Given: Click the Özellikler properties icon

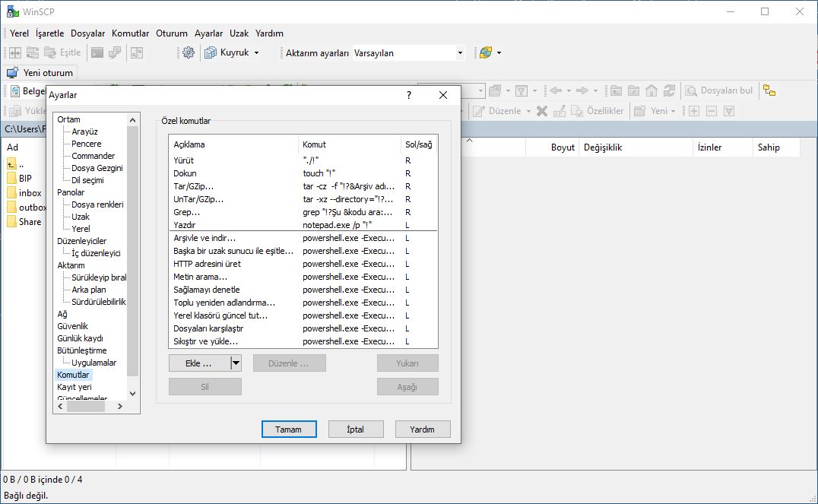Looking at the screenshot, I should pos(577,111).
